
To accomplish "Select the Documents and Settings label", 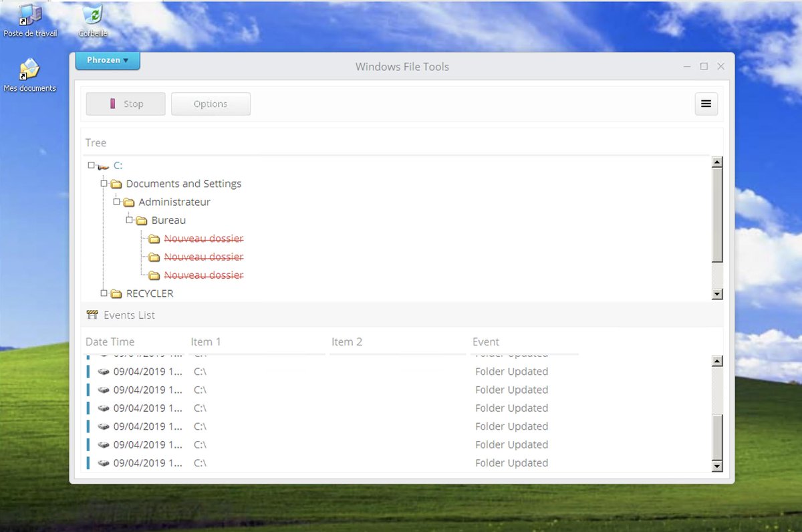I will click(184, 184).
